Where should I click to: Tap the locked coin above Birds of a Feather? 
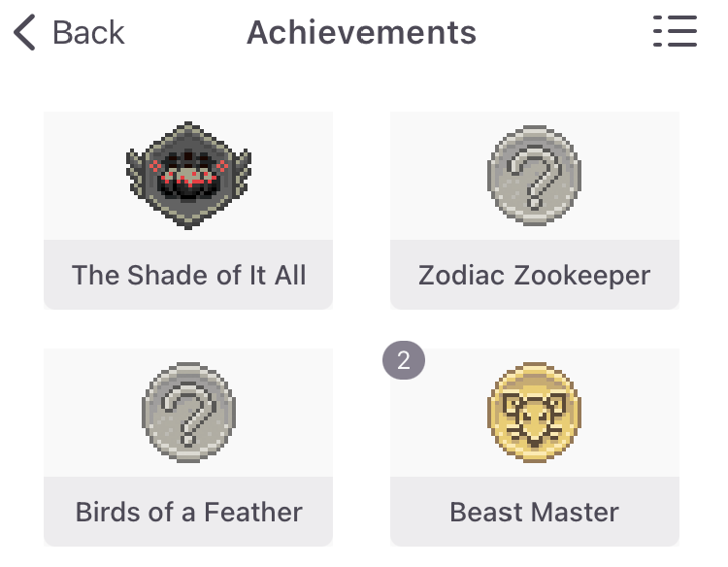coord(188,413)
